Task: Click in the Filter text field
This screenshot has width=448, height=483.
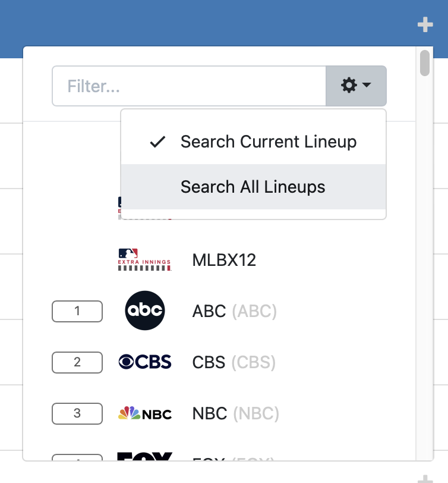Action: tap(189, 86)
